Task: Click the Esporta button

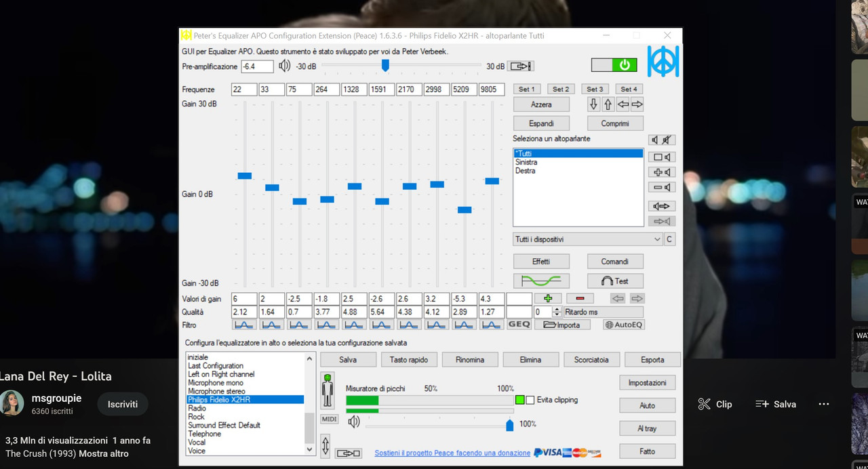Action: (652, 360)
